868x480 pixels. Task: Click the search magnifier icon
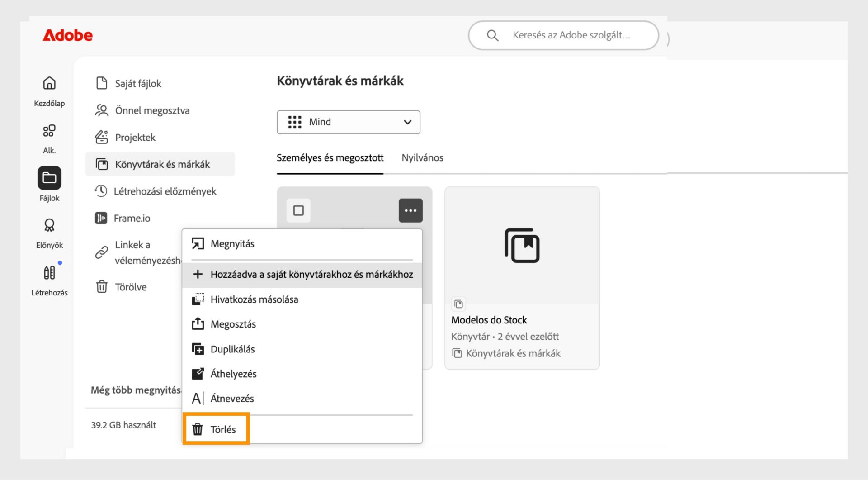pos(492,35)
